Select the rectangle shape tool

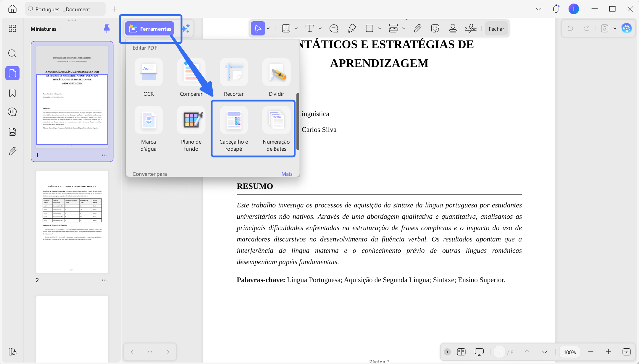(369, 28)
